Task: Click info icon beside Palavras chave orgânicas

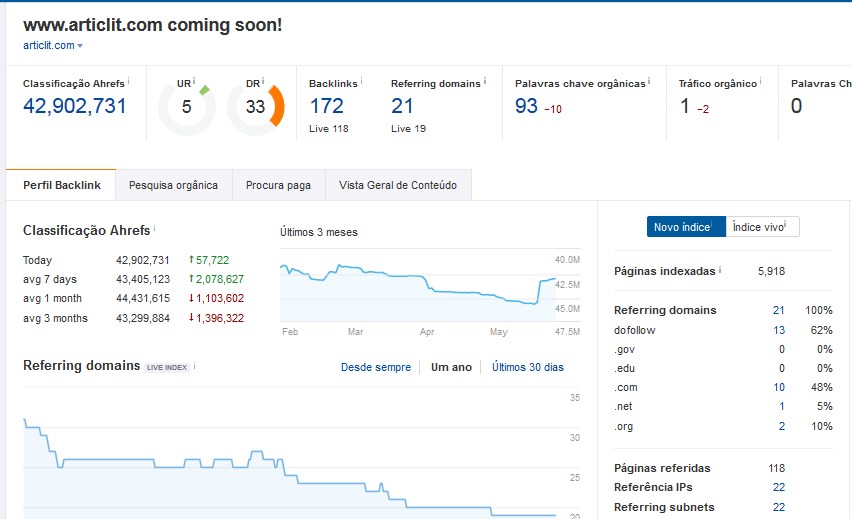Action: (x=649, y=81)
